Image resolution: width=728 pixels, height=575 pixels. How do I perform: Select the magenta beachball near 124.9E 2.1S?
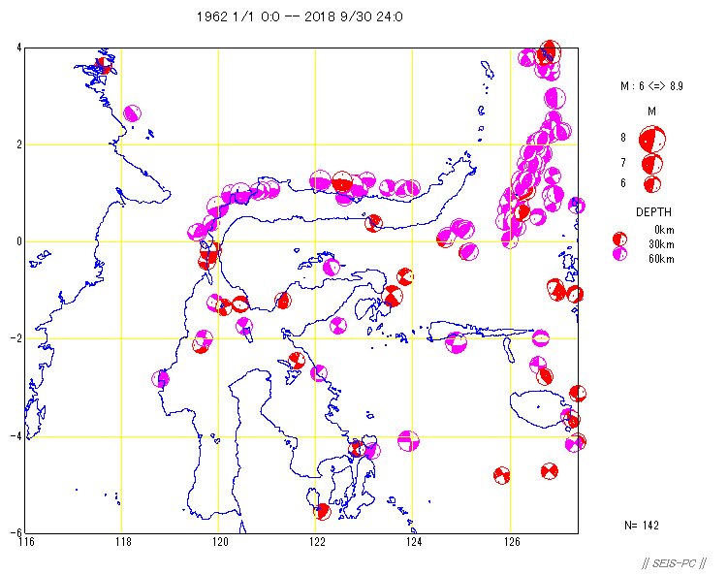[456, 343]
